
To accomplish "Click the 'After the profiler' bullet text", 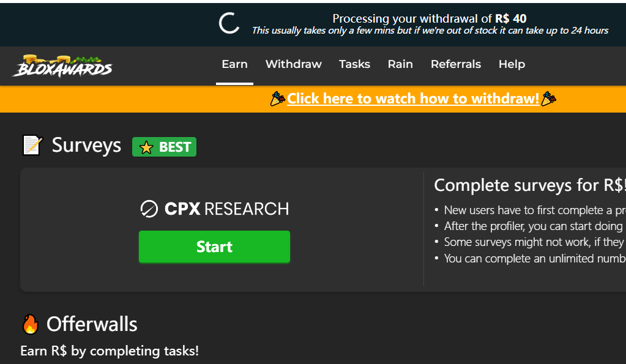I will (x=534, y=226).
